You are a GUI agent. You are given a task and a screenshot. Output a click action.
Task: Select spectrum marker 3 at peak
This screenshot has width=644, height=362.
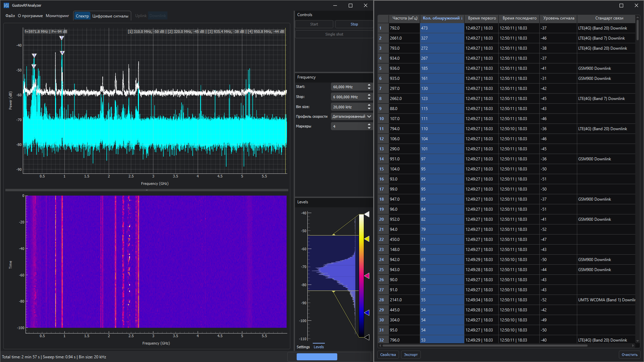61,38
